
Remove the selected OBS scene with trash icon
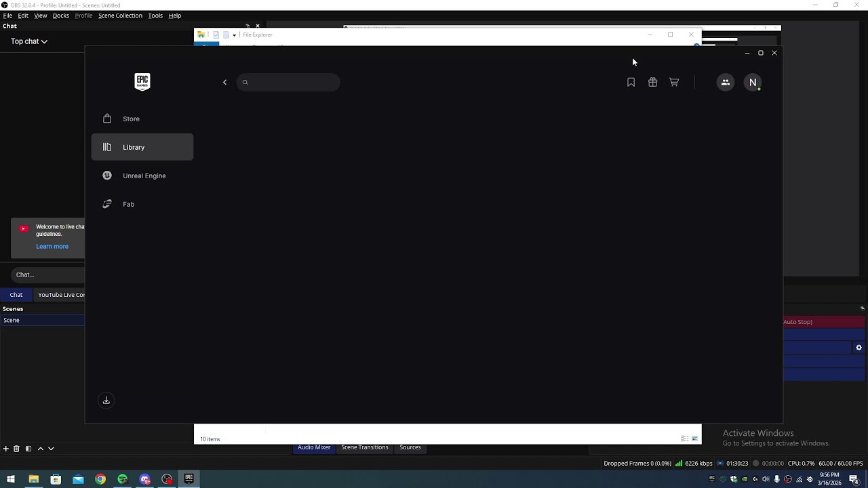coord(16,449)
